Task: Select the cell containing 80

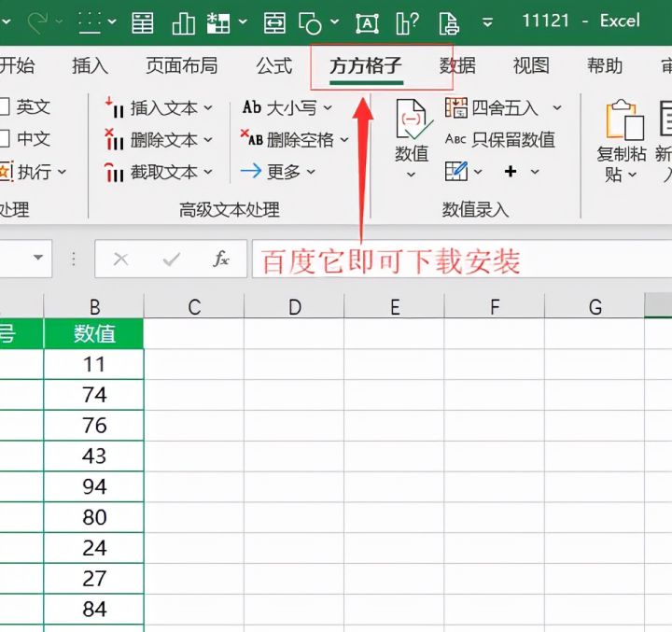Action: pos(94,517)
